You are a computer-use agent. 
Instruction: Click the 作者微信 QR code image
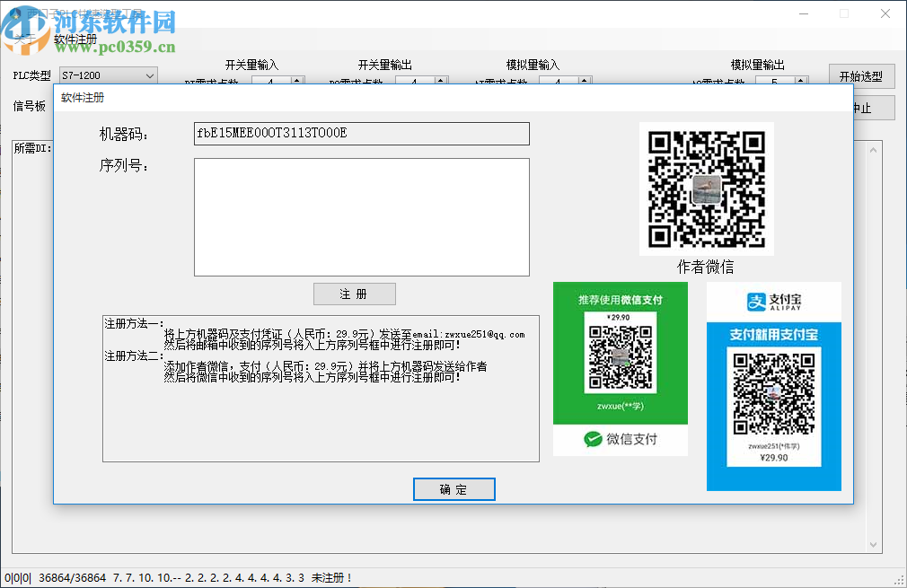706,189
